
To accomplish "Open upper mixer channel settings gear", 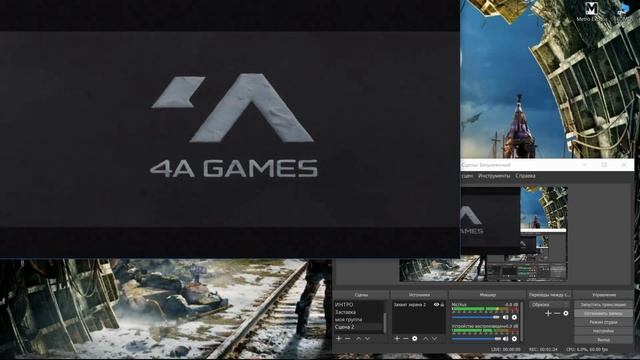I will (514, 317).
